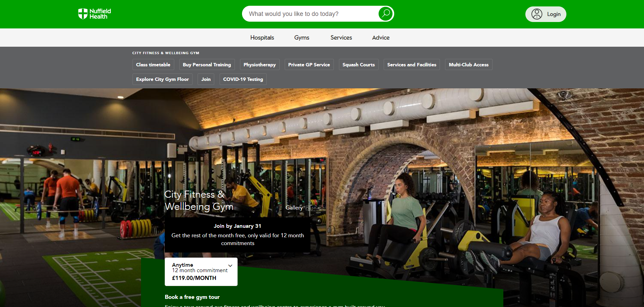
Task: Click Explore City Gym Floor
Action: click(x=162, y=79)
